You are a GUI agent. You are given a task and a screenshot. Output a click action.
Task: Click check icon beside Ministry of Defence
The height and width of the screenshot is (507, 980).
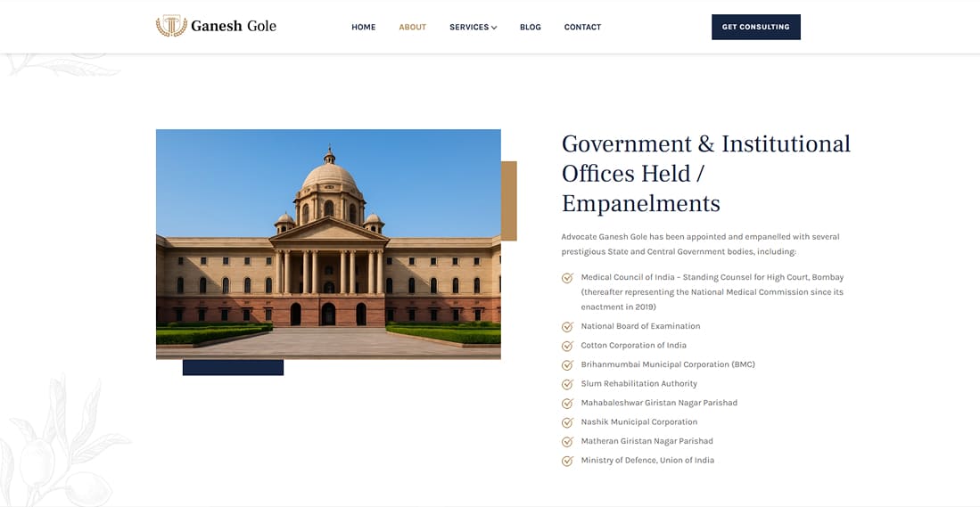pyautogui.click(x=567, y=461)
